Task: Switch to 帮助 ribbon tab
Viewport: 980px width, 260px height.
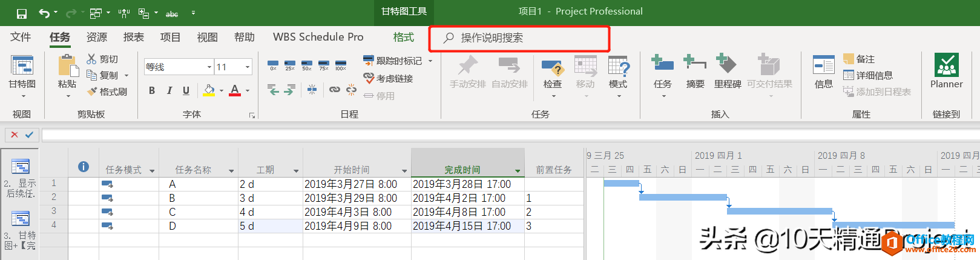Action: [x=245, y=37]
